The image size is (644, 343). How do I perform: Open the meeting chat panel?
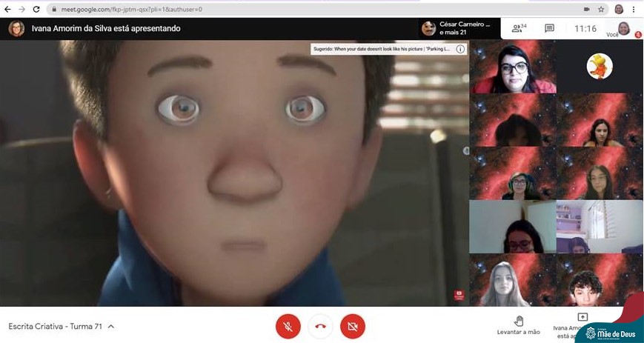coord(549,28)
